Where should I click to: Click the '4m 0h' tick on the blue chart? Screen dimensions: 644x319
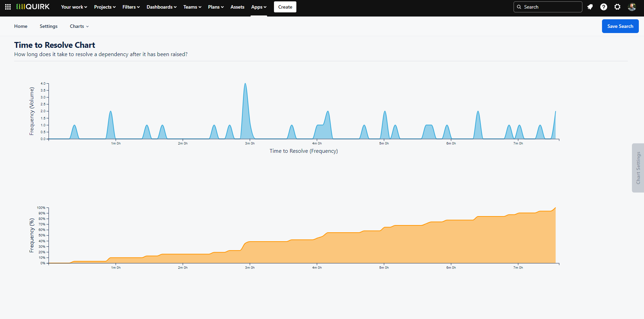(317, 143)
